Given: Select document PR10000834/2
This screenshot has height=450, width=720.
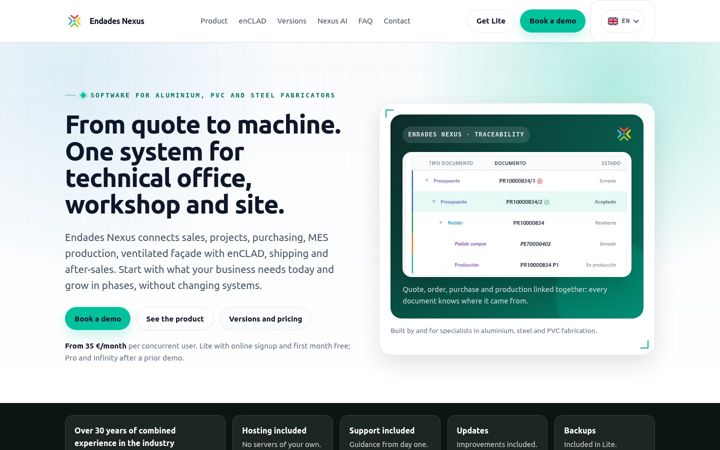Looking at the screenshot, I should click(524, 202).
